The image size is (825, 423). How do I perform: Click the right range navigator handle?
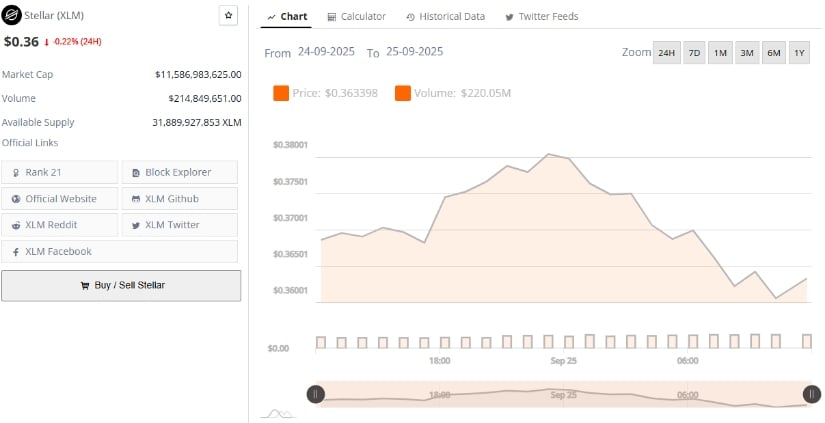[x=812, y=394]
